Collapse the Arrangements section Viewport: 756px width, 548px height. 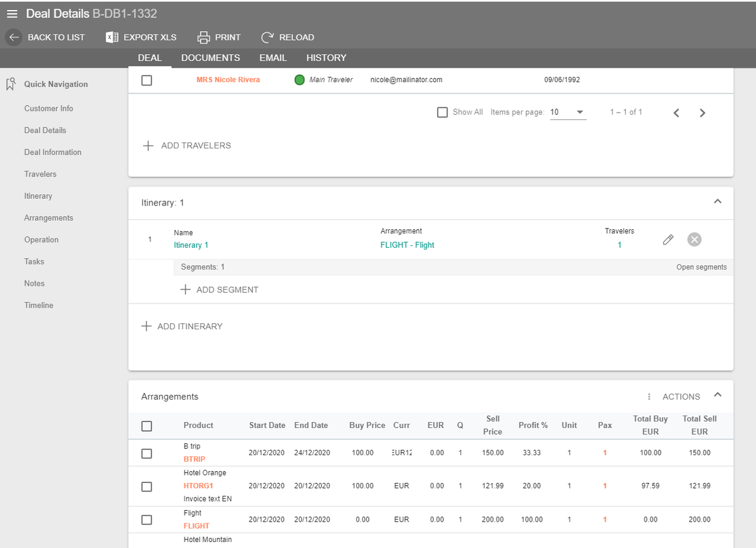click(x=718, y=395)
